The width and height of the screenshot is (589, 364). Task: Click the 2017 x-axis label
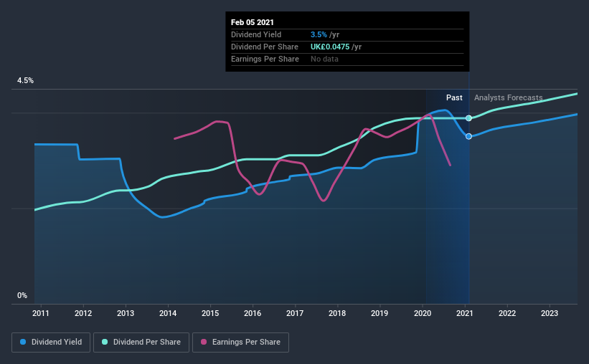coord(295,313)
